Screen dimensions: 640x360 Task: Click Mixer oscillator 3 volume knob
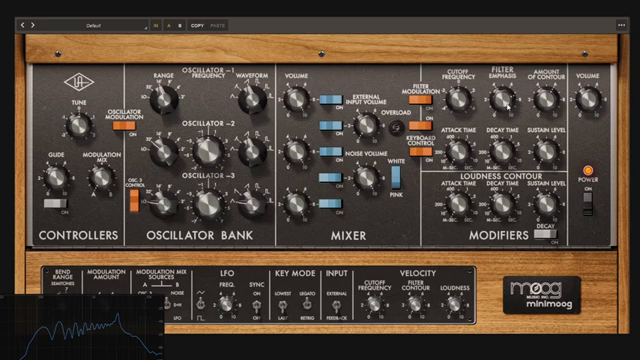click(296, 204)
